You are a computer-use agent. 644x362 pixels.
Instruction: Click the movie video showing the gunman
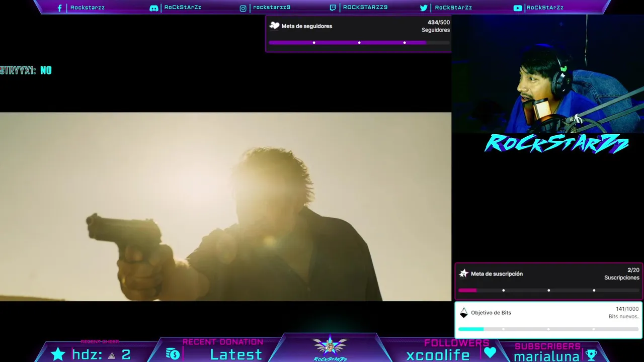[225, 207]
